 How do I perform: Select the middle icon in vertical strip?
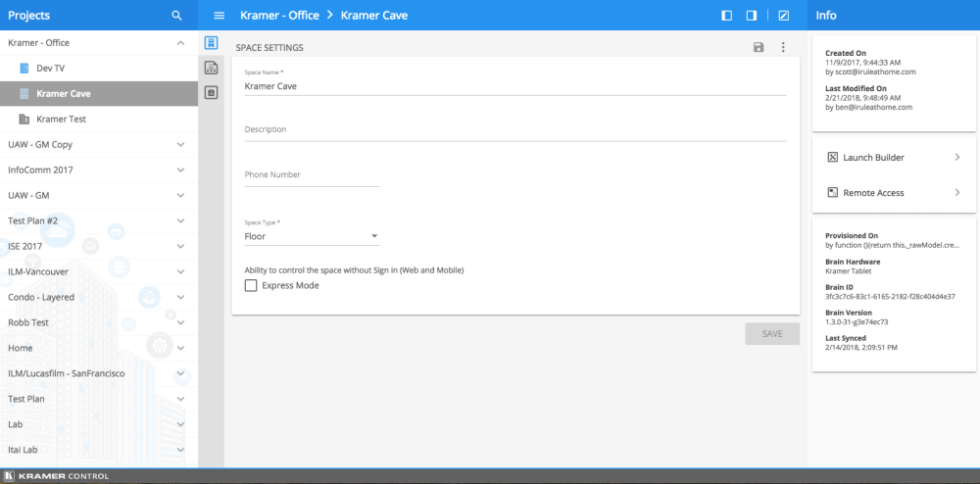pos(212,68)
